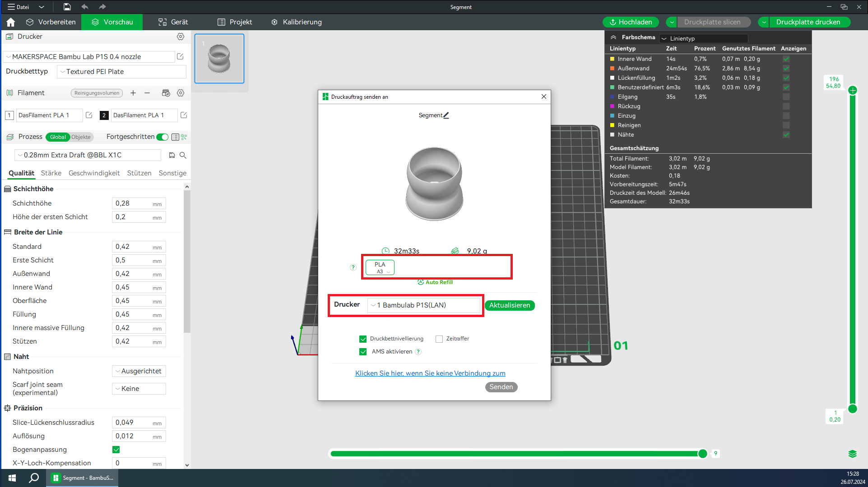
Task: Toggle the Fortgeschritten switch
Action: click(162, 137)
